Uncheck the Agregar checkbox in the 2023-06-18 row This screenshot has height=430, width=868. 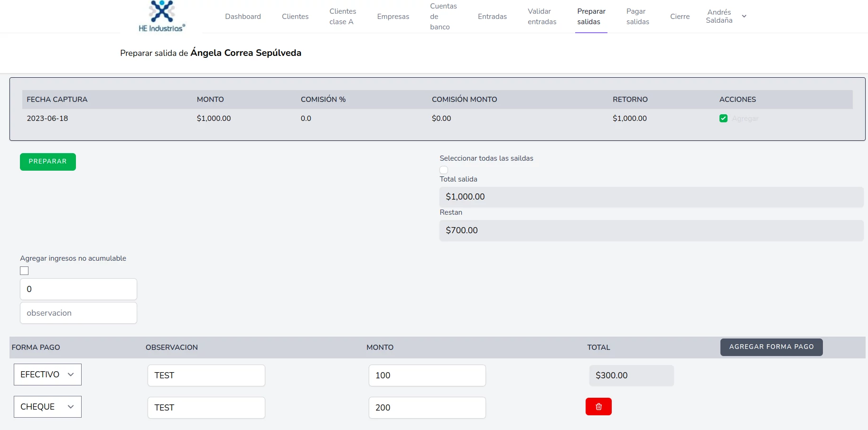[723, 119]
